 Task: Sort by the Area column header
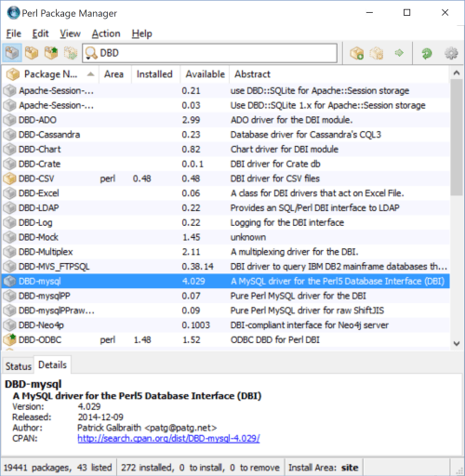(114, 74)
